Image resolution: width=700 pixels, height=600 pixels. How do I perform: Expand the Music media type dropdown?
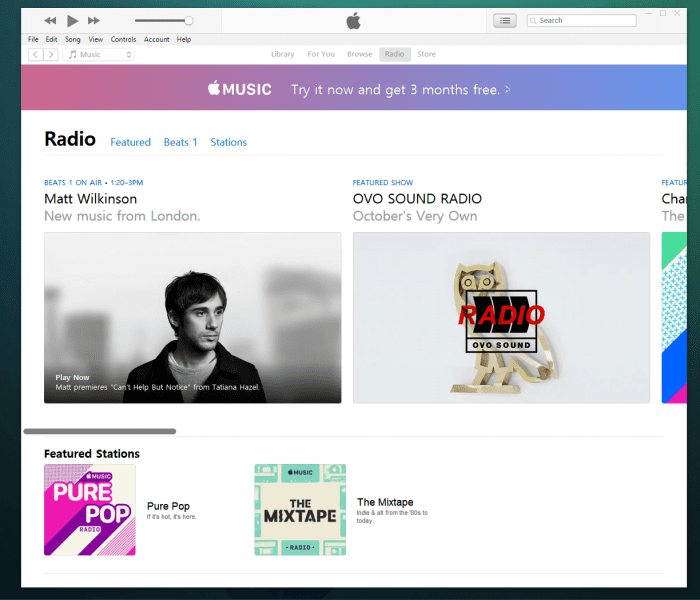click(x=98, y=54)
